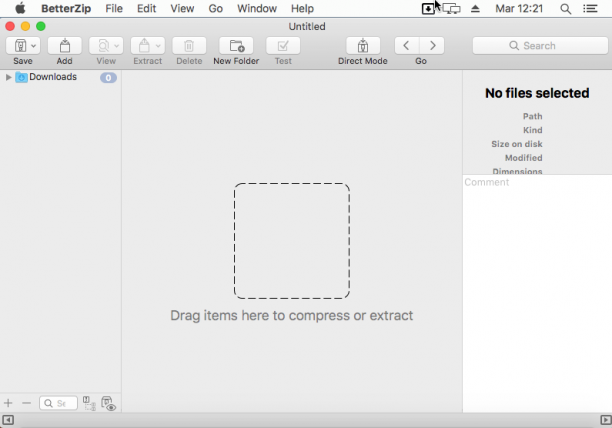Click the Delete trash icon

click(189, 46)
